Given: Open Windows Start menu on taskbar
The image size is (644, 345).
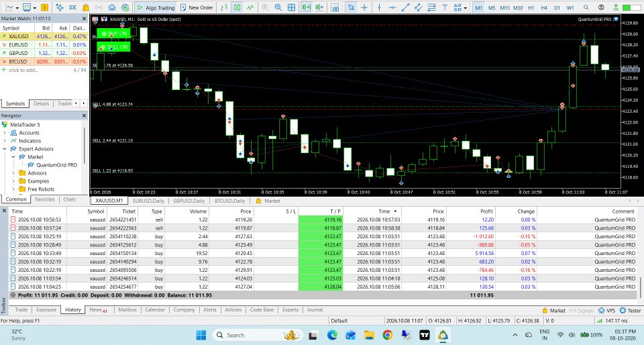Looking at the screenshot, I should pos(201,335).
